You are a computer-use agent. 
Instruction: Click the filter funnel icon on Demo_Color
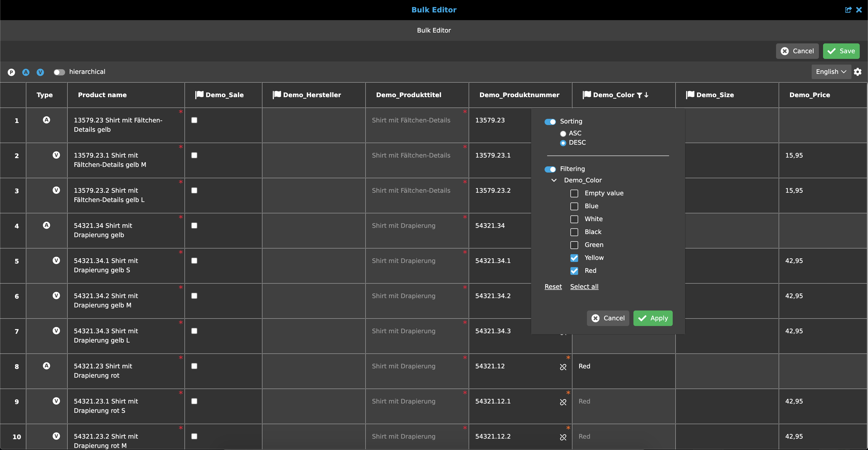pos(639,95)
